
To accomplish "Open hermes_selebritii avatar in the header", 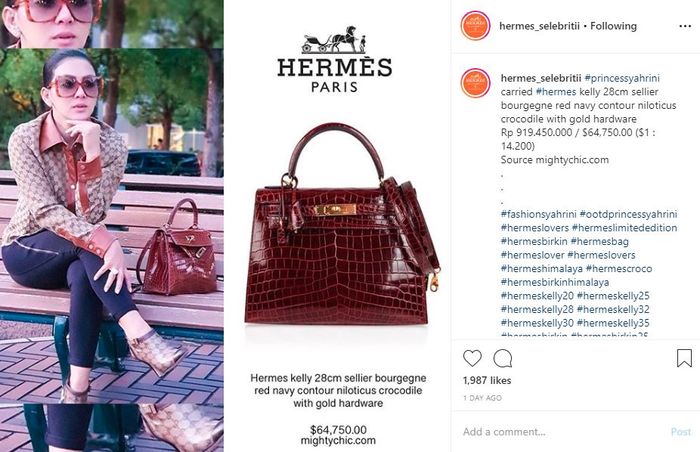I will [475, 26].
